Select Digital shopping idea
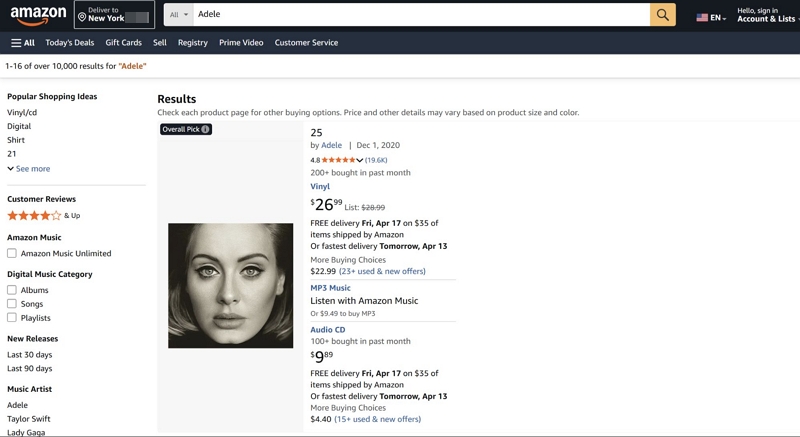This screenshot has width=800, height=437. pos(19,126)
